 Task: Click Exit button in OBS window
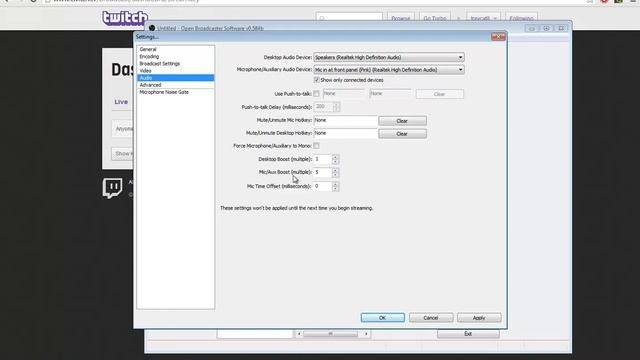(468, 334)
